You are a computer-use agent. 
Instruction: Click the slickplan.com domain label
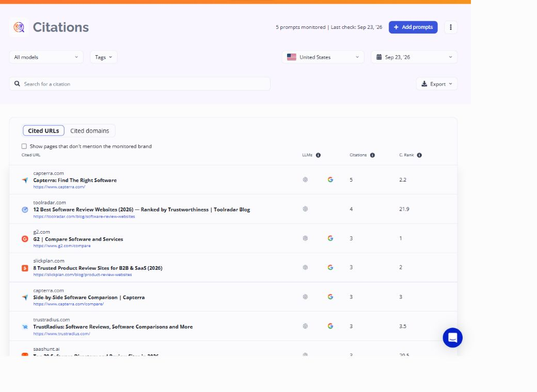pos(49,260)
